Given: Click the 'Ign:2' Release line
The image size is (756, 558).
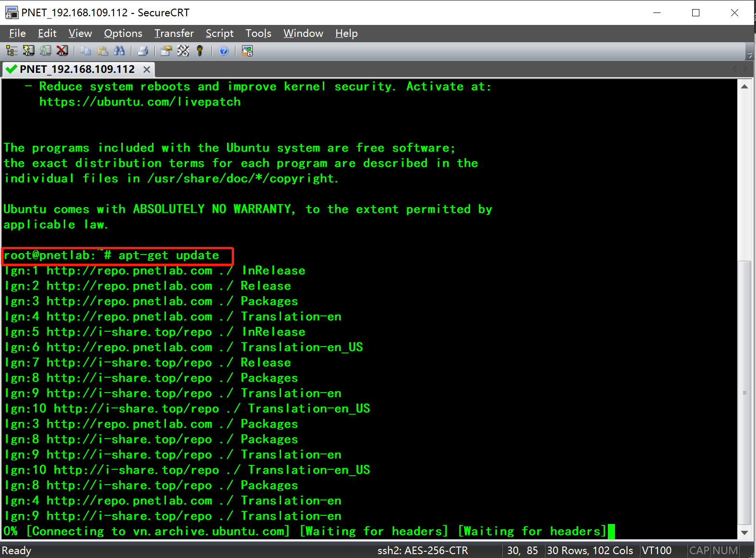Looking at the screenshot, I should 148,286.
